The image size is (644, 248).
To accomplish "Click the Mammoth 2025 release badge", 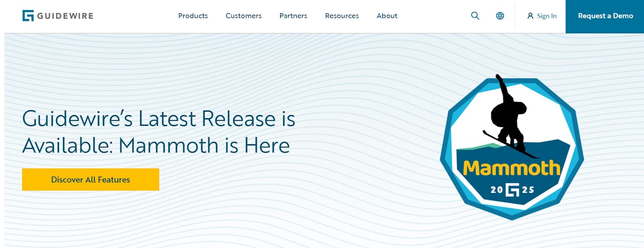I will coord(512,148).
